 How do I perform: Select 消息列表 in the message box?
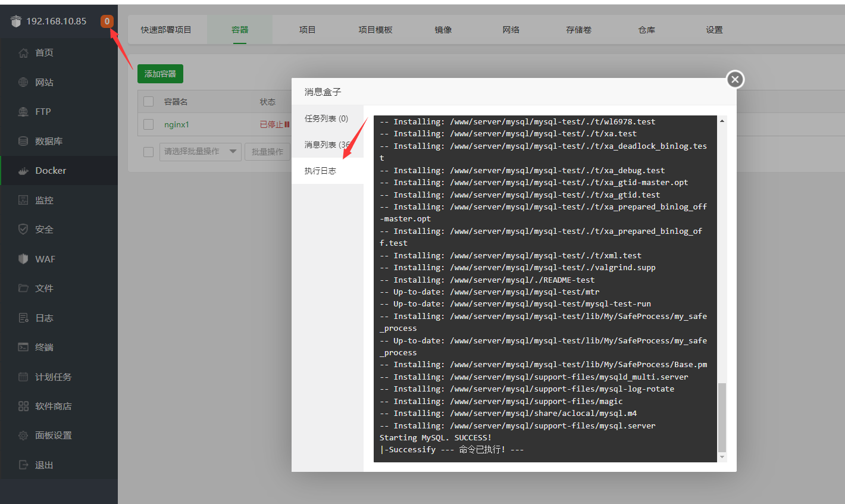point(327,145)
